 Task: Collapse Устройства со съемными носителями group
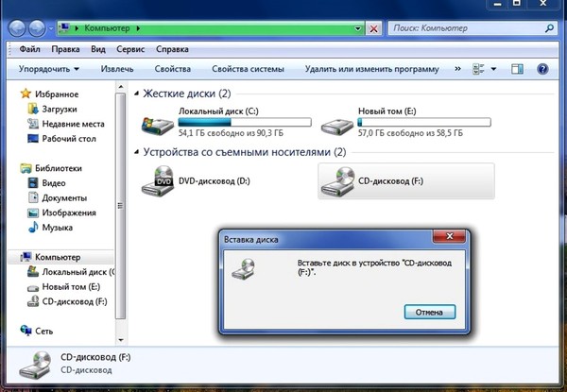click(x=137, y=152)
